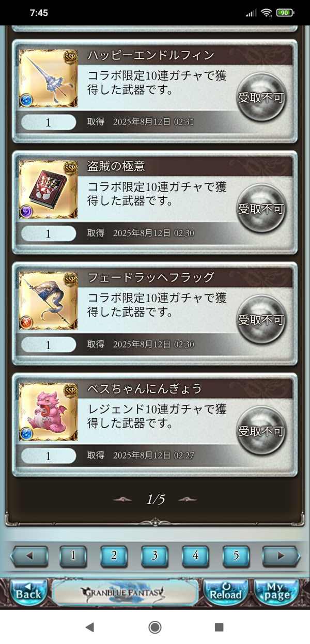Tap the Back button in footer

28,592
